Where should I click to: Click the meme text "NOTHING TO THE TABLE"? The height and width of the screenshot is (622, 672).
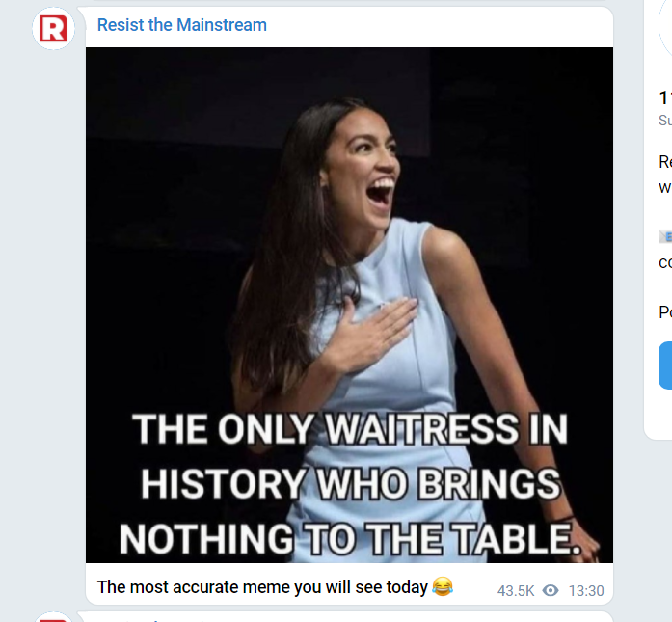pos(352,538)
